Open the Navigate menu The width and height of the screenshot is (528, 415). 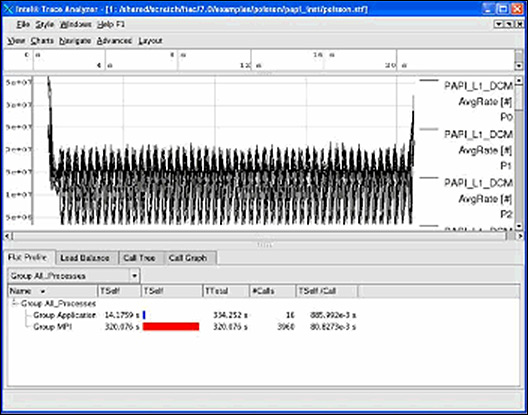pyautogui.click(x=75, y=41)
